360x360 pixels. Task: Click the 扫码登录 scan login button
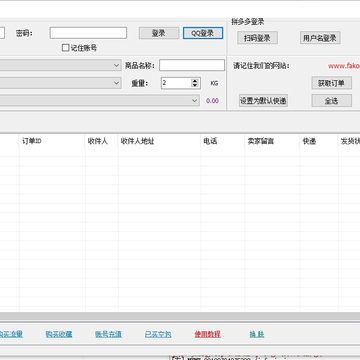pyautogui.click(x=257, y=38)
